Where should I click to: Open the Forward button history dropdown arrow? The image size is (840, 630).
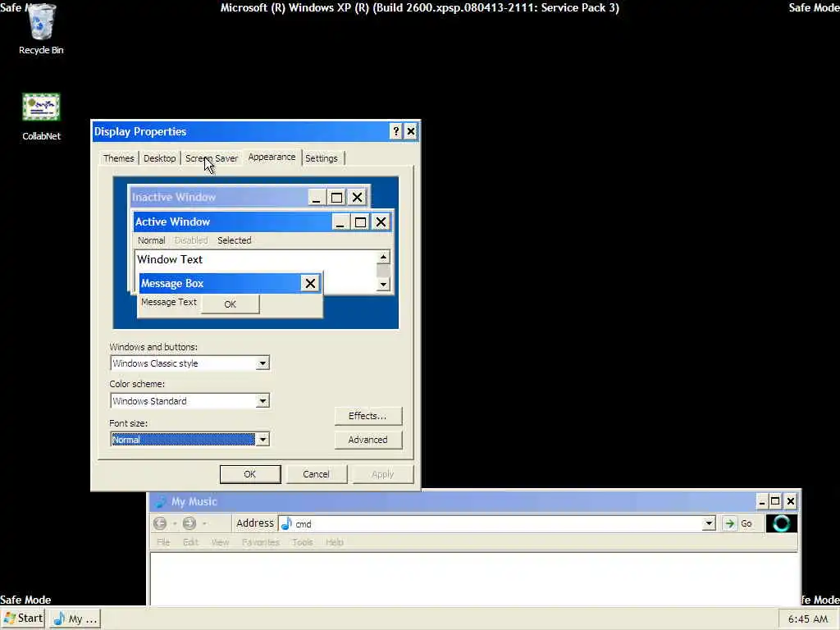pos(204,523)
